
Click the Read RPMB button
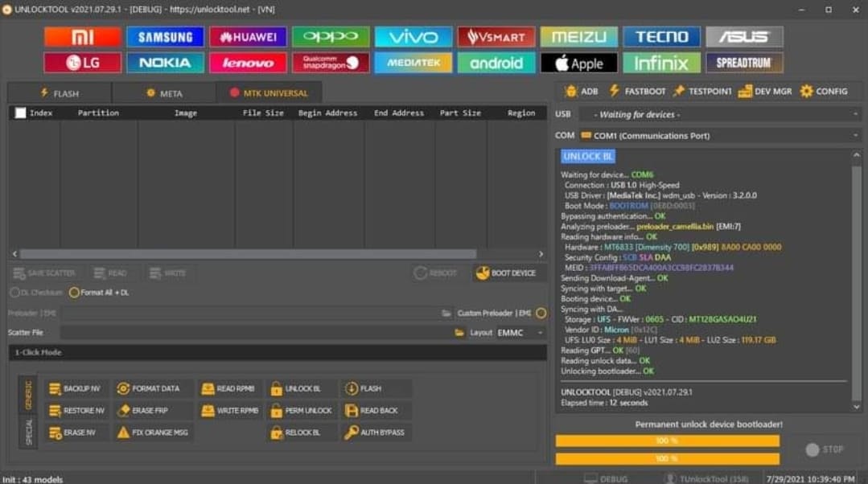pyautogui.click(x=228, y=389)
